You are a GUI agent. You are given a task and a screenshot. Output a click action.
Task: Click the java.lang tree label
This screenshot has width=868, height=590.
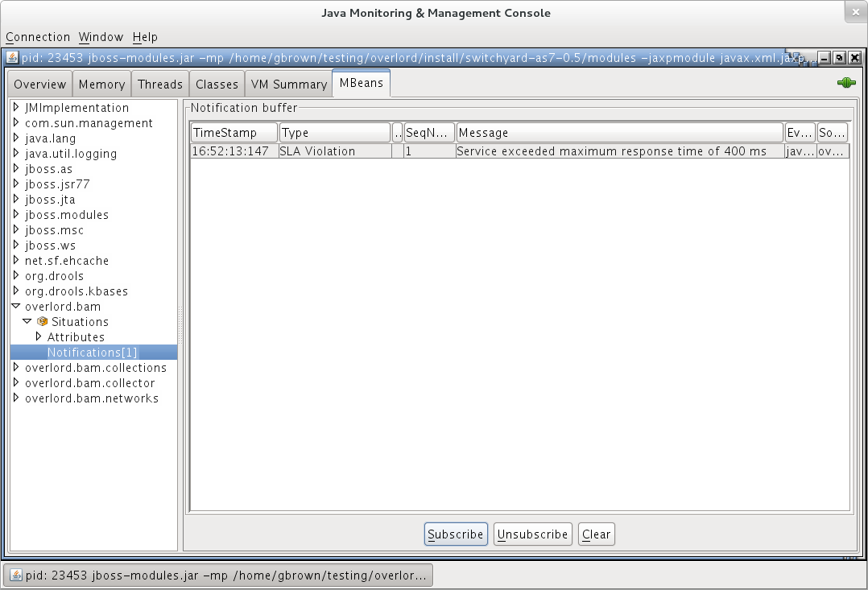point(51,138)
